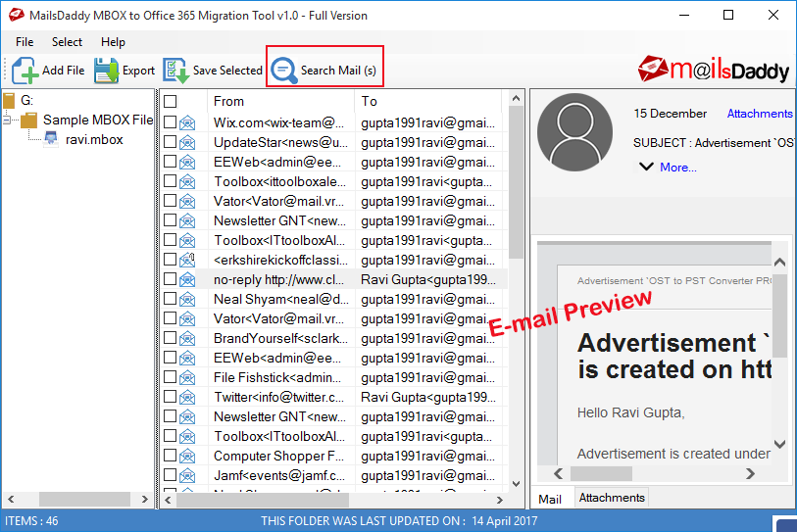Check the Twitter mail checkbox
797x532 pixels.
click(171, 397)
